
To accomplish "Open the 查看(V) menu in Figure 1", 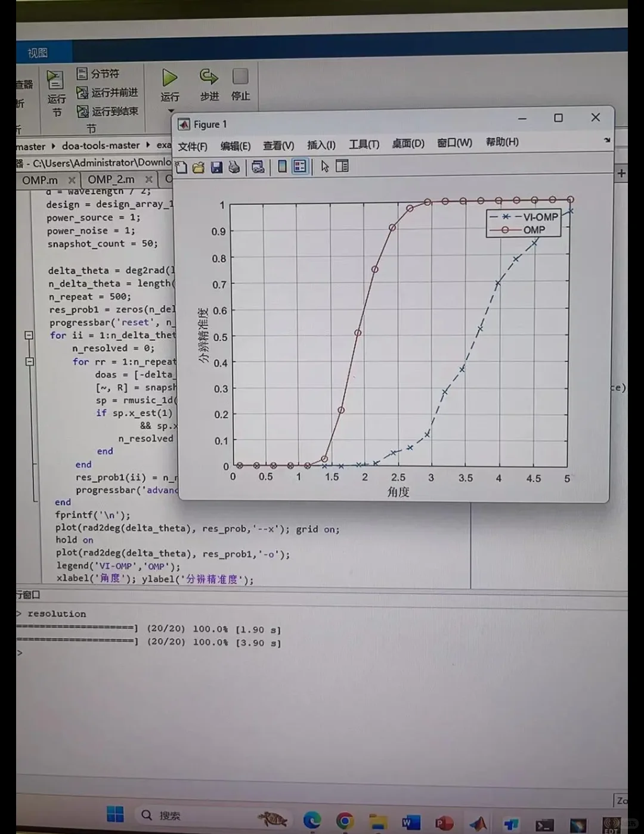I will tap(278, 145).
